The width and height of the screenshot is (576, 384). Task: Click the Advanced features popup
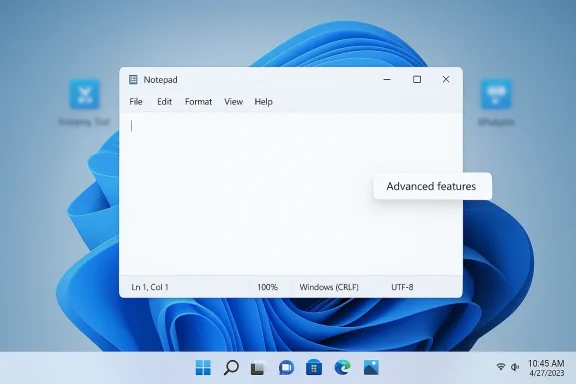[x=432, y=186]
